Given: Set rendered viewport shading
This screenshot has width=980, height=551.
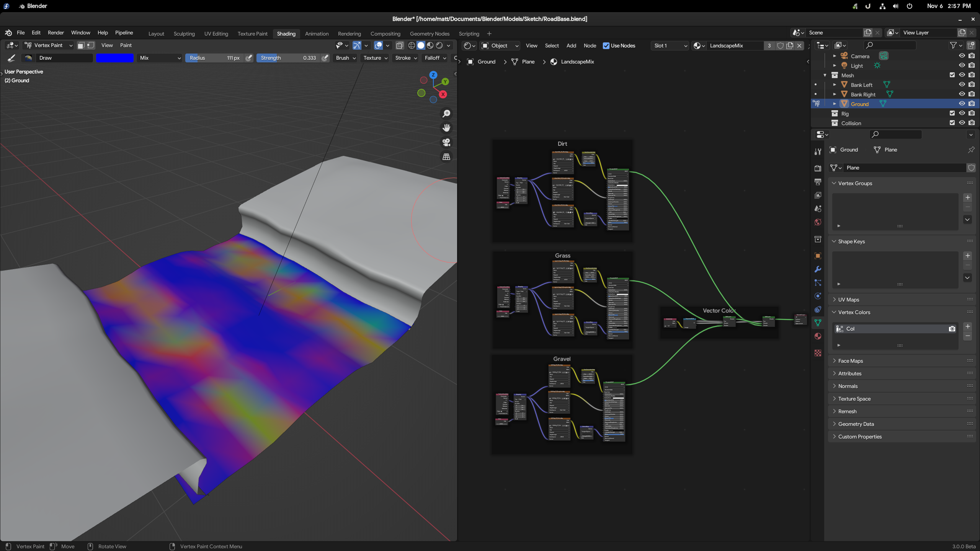Looking at the screenshot, I should click(x=439, y=46).
